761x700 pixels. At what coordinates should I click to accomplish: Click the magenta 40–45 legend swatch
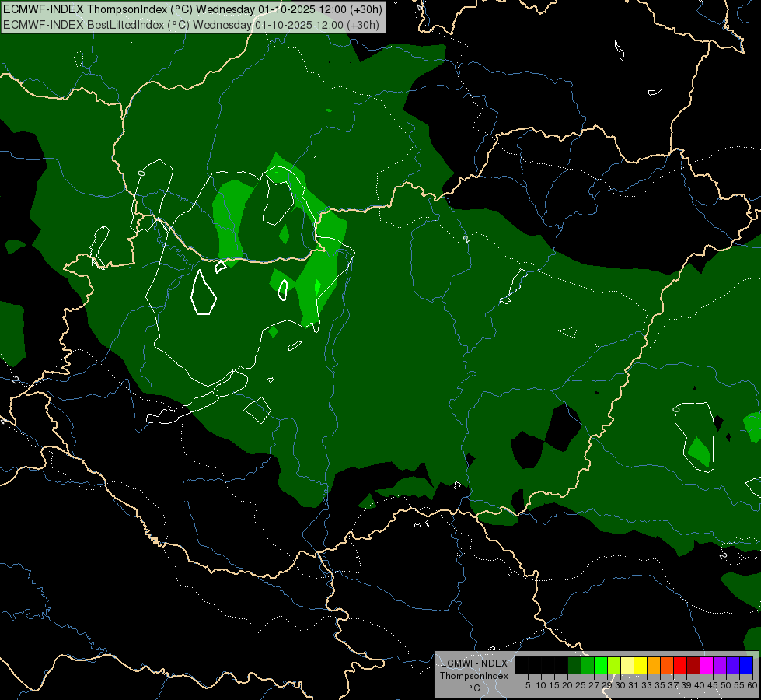click(x=707, y=665)
